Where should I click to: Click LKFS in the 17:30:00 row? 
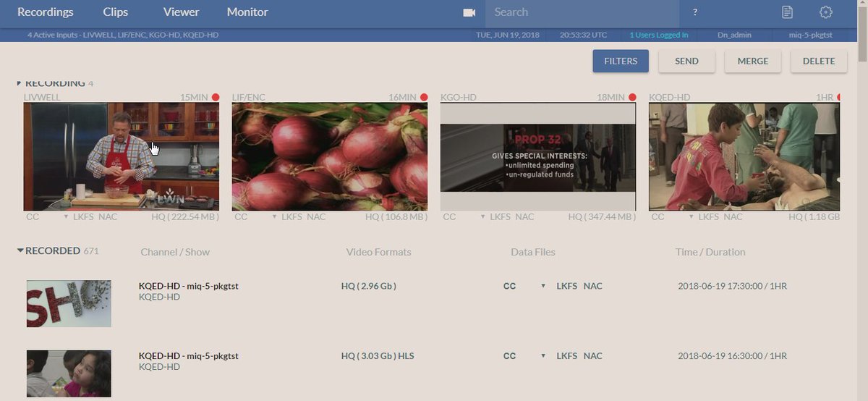tap(567, 286)
